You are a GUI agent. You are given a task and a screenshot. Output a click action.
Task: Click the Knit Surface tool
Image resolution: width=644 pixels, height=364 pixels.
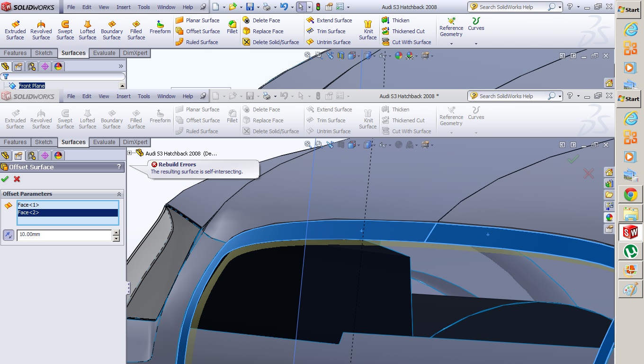[x=368, y=119]
